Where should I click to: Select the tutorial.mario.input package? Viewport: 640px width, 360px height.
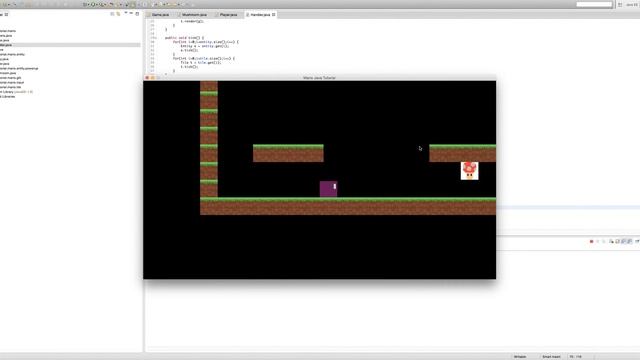pos(12,82)
